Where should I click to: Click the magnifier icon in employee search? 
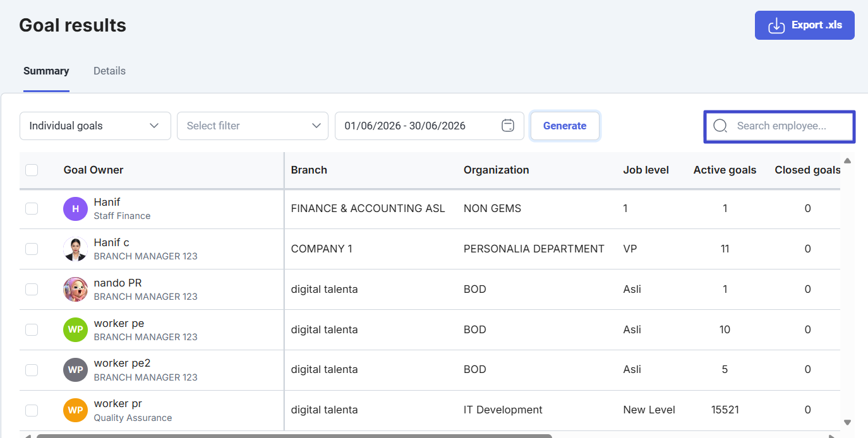point(720,126)
